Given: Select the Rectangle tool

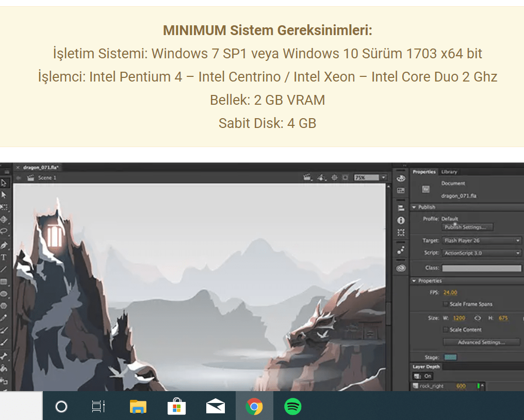Looking at the screenshot, I should point(4,282).
